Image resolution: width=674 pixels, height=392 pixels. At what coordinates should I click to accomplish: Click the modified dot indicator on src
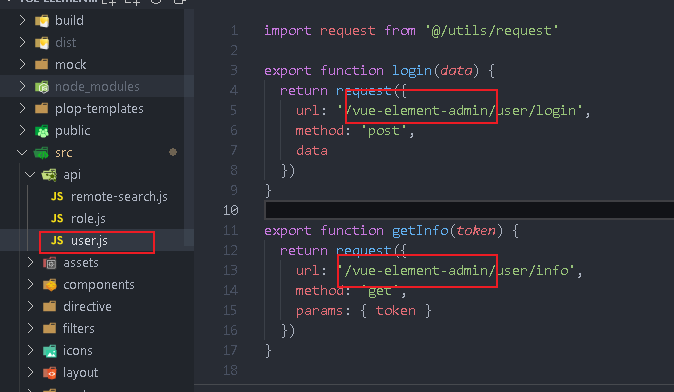pos(173,152)
